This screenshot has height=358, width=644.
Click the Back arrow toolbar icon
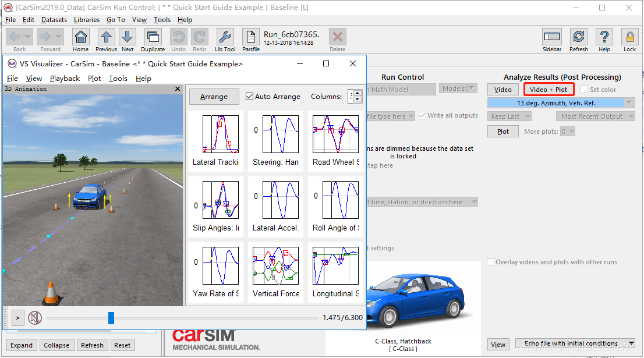pos(15,37)
